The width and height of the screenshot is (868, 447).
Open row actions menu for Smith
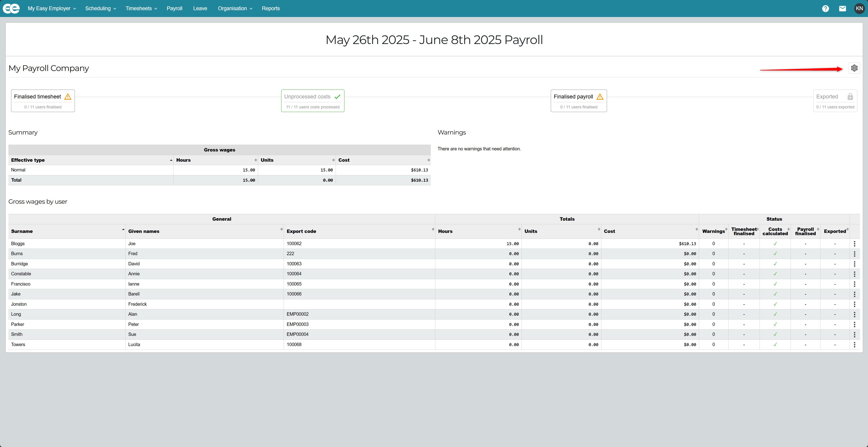(x=855, y=335)
